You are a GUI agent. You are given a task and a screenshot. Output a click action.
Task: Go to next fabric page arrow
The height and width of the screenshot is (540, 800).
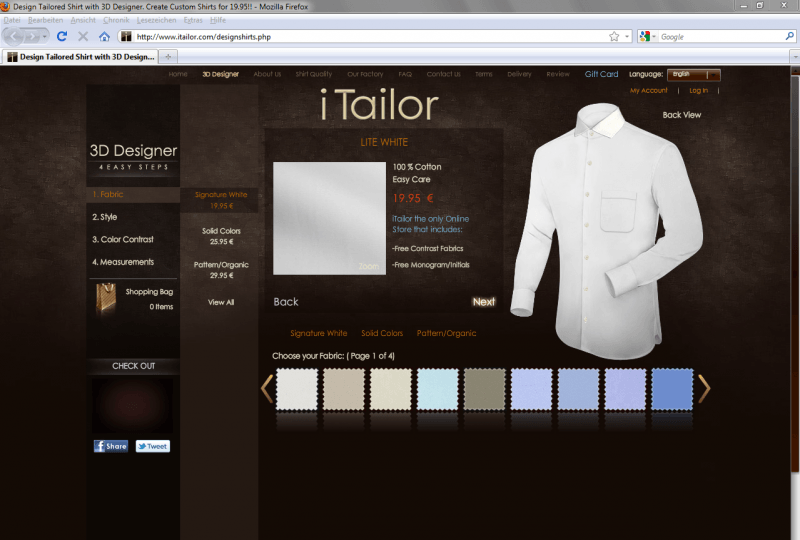tap(704, 389)
